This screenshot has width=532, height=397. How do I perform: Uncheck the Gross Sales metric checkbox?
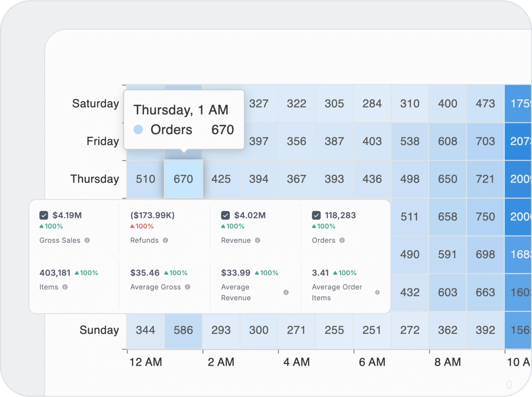[x=44, y=215]
